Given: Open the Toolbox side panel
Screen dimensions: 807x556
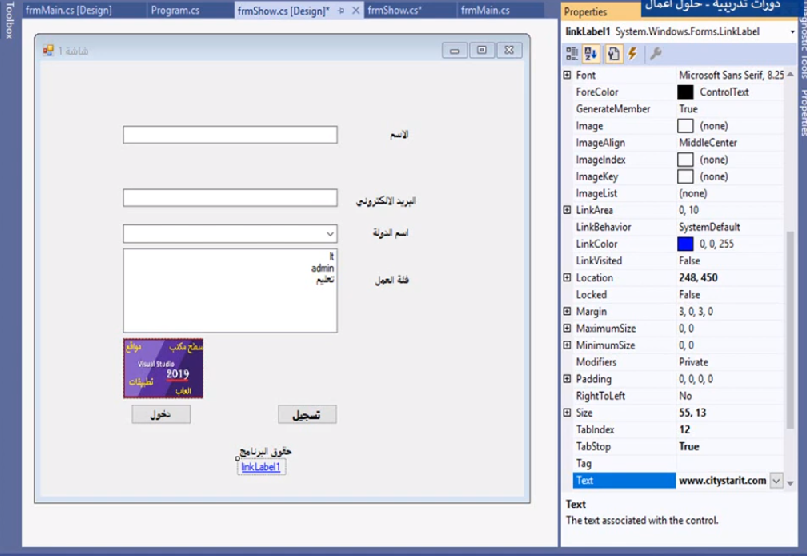Looking at the screenshot, I should [x=9, y=20].
